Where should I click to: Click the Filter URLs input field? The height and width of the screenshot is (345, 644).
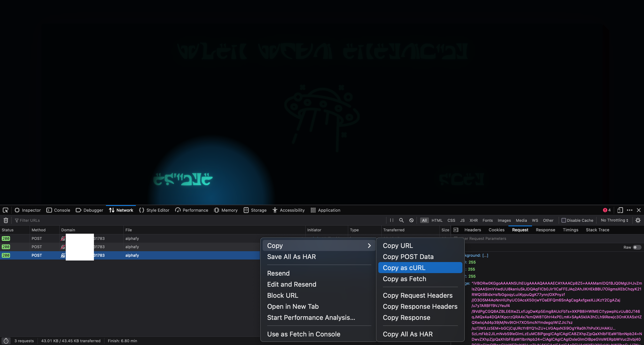tap(198, 220)
